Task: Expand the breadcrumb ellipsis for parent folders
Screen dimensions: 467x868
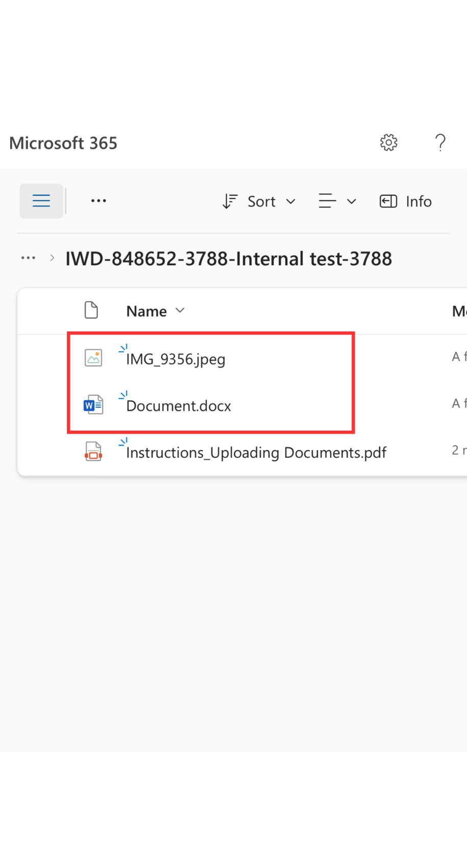Action: [x=28, y=258]
